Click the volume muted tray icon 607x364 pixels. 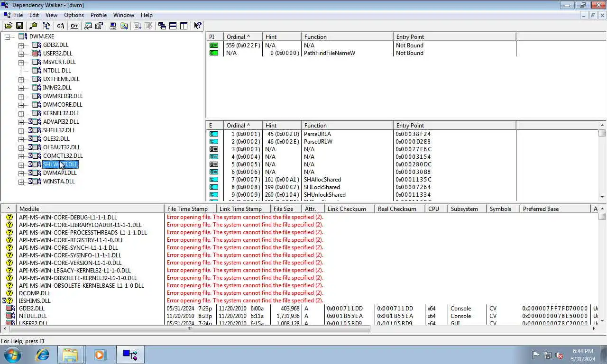coord(559,355)
